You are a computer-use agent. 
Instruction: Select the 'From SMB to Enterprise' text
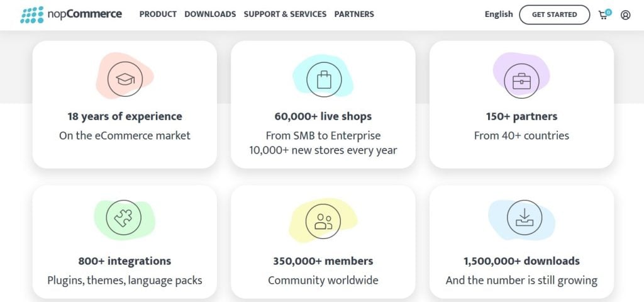click(323, 136)
